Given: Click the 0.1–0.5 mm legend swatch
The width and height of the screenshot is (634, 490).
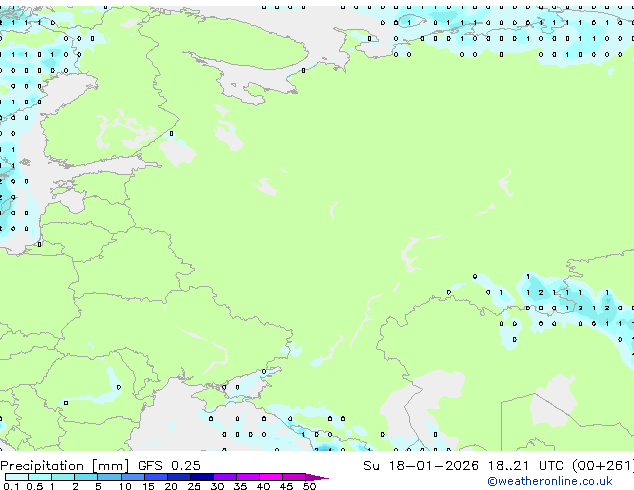Looking at the screenshot, I should click(17, 477).
